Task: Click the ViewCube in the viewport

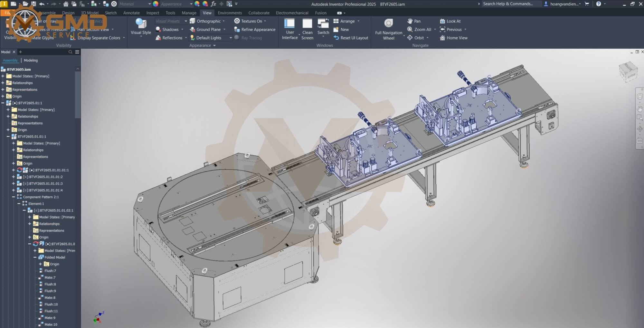Action: click(628, 71)
